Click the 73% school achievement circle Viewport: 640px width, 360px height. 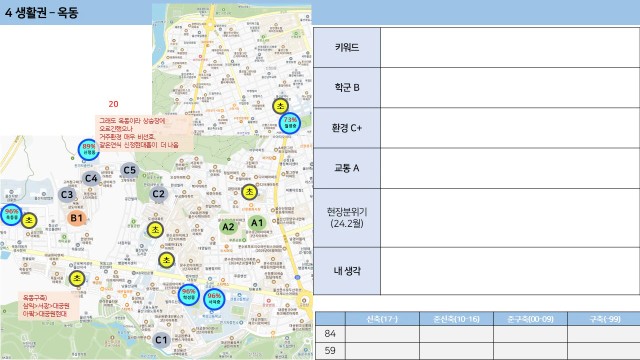[290, 123]
